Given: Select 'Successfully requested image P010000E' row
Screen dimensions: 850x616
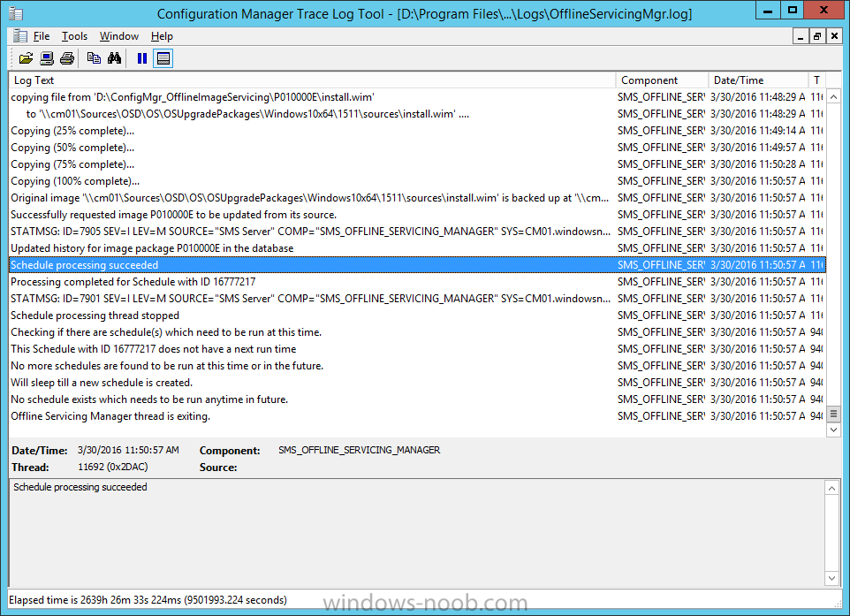Looking at the screenshot, I should point(417,215).
